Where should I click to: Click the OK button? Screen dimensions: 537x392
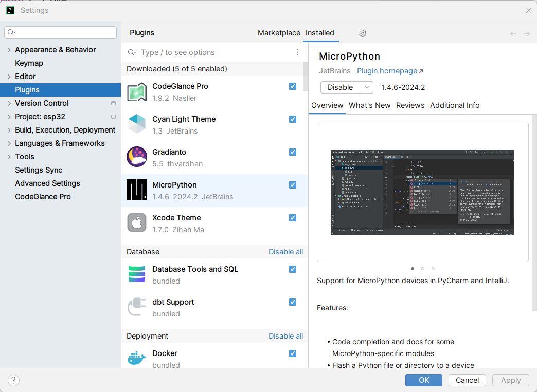point(424,380)
